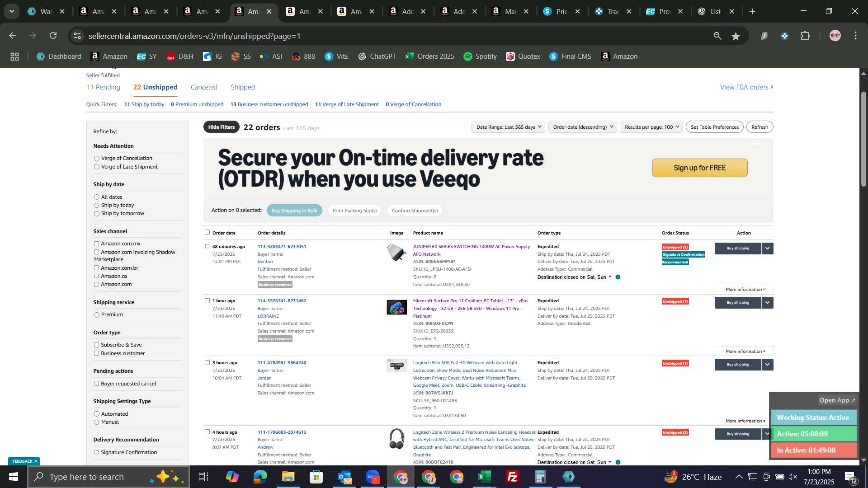
Task: Open the extensions puzzle icon
Action: point(806,36)
